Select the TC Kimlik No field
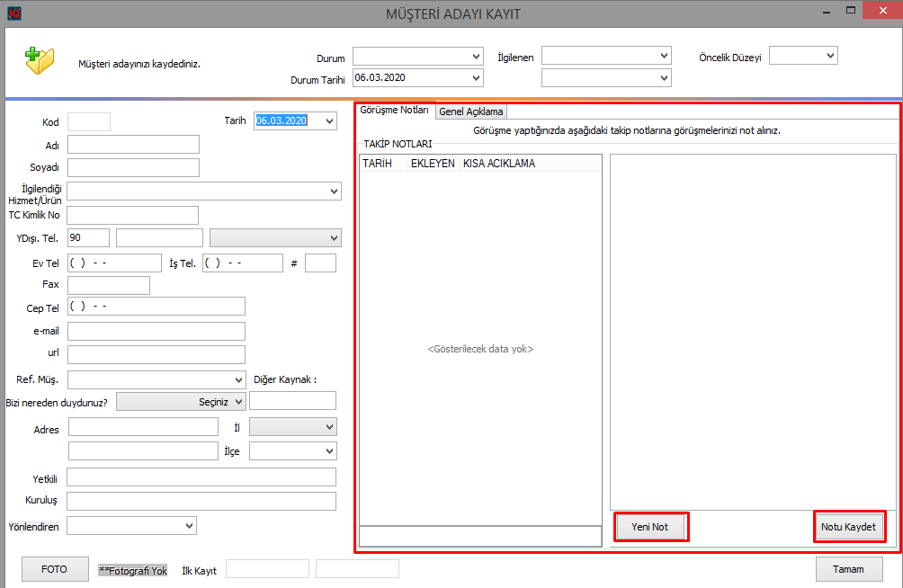Image resolution: width=903 pixels, height=588 pixels. (133, 215)
